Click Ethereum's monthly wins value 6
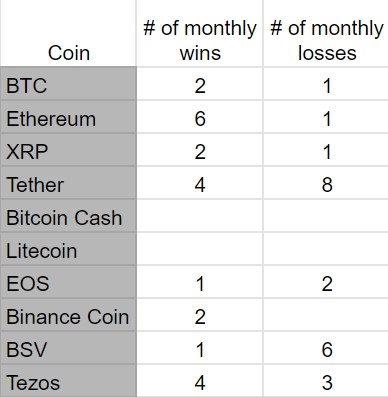This screenshot has height=397, width=388. pos(200,117)
